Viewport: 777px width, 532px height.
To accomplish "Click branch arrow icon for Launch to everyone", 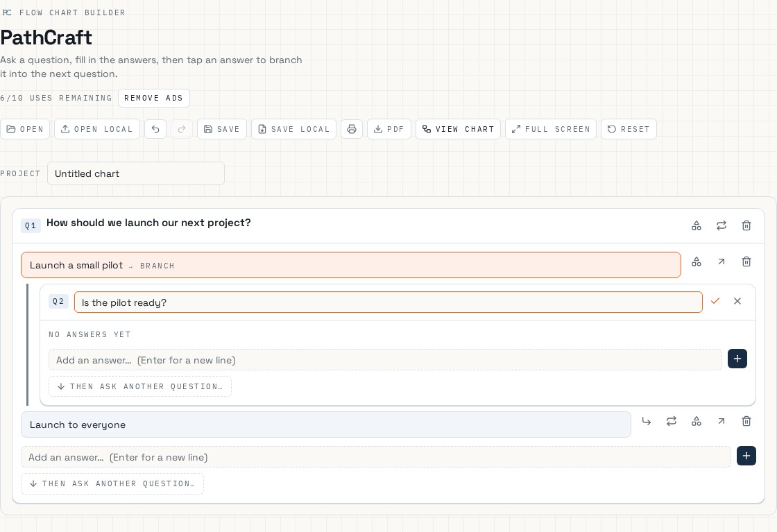I will click(x=646, y=421).
